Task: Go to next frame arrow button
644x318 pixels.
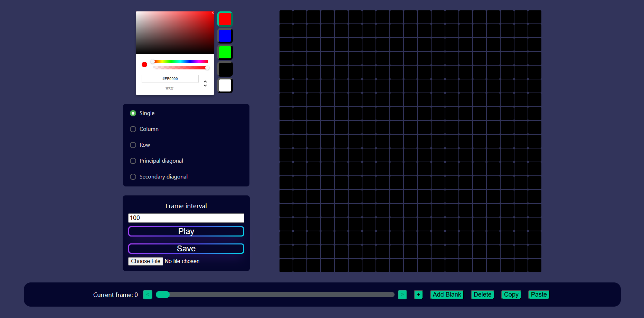Action: [402, 295]
